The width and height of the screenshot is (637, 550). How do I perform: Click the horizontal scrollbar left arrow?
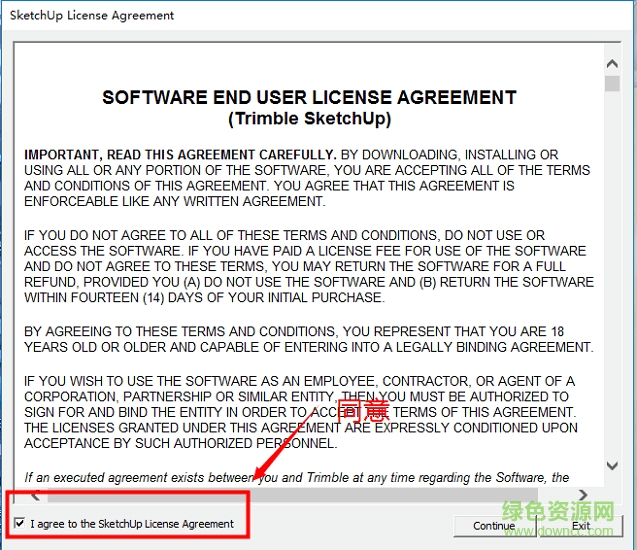pyautogui.click(x=35, y=495)
